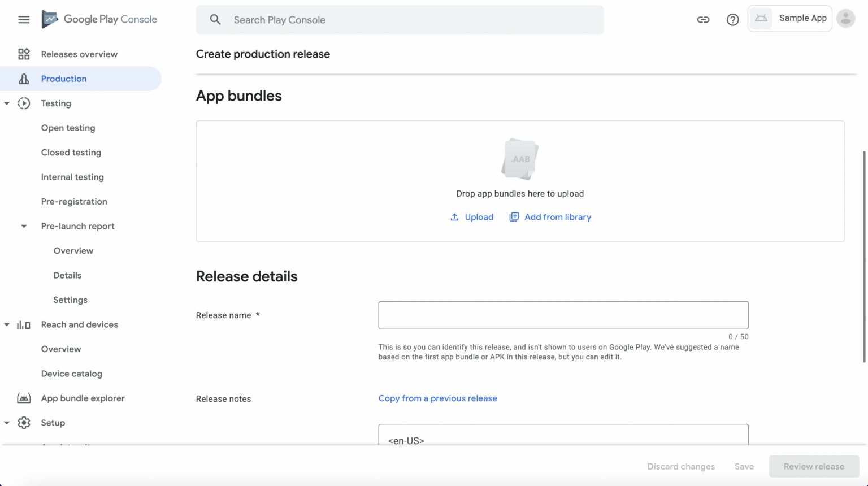
Task: Collapse the Testing section arrow
Action: [7, 103]
